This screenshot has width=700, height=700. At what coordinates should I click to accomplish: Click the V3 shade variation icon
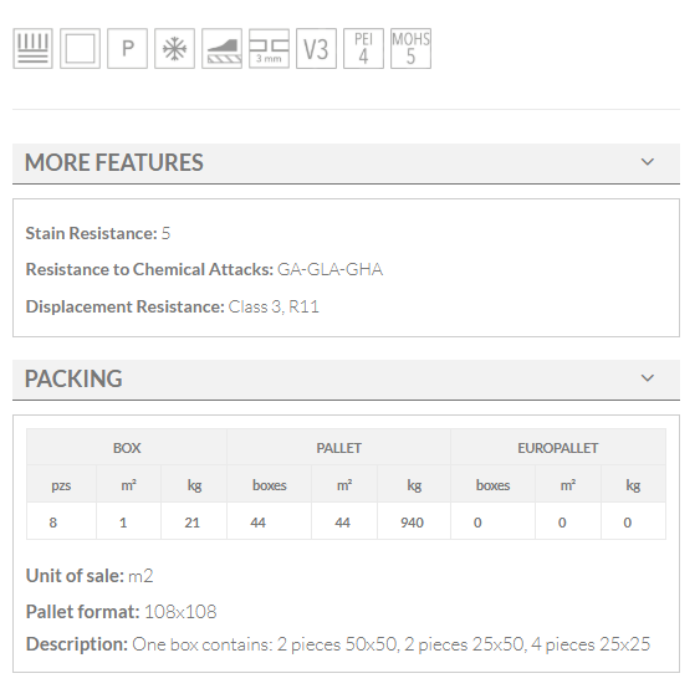(316, 49)
